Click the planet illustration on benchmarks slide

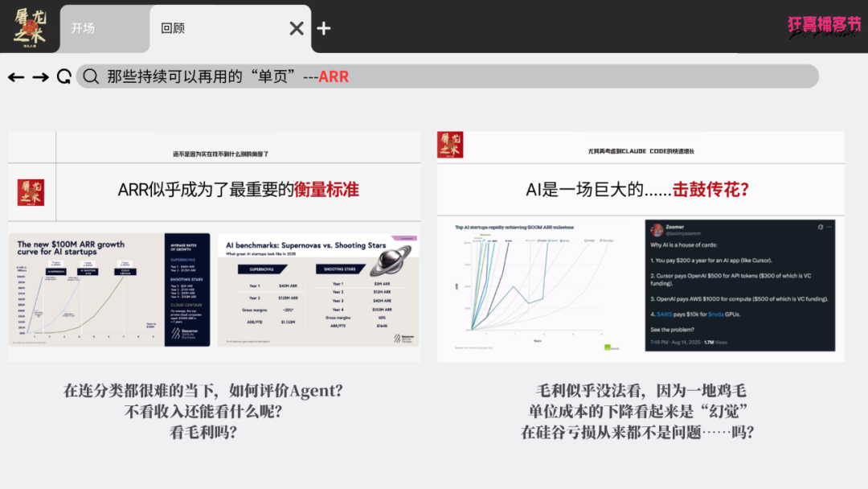pyautogui.click(x=391, y=261)
